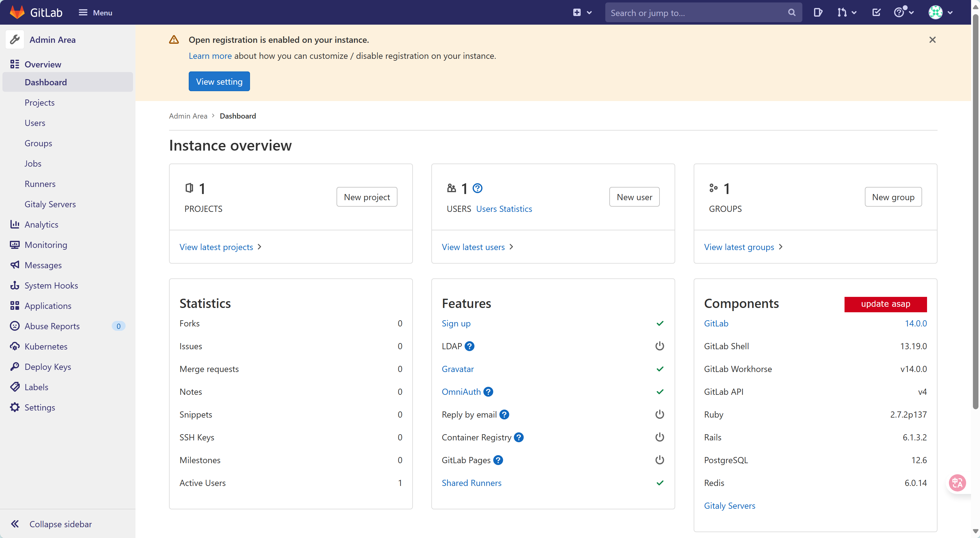The width and height of the screenshot is (980, 538).
Task: Click the Monitoring monitor icon
Action: [15, 245]
